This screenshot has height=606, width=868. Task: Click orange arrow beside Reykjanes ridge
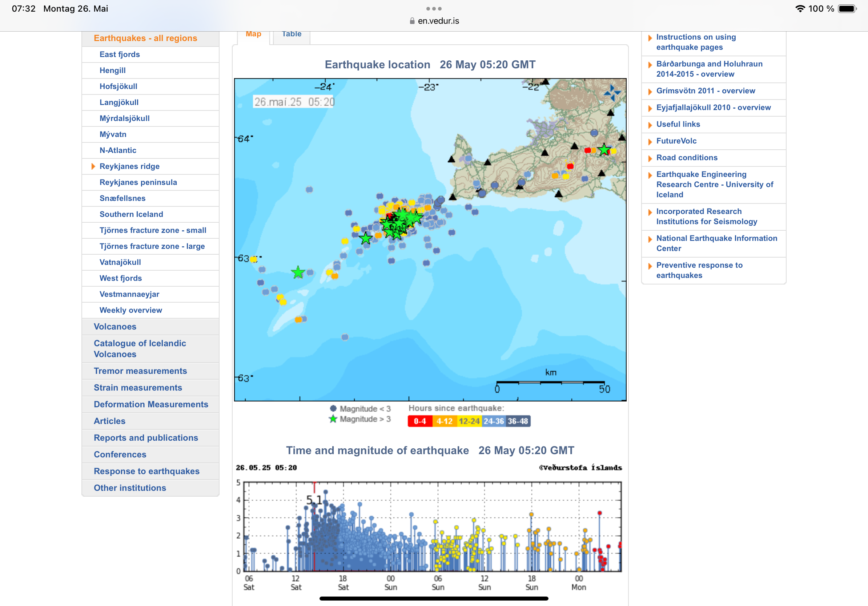point(93,166)
